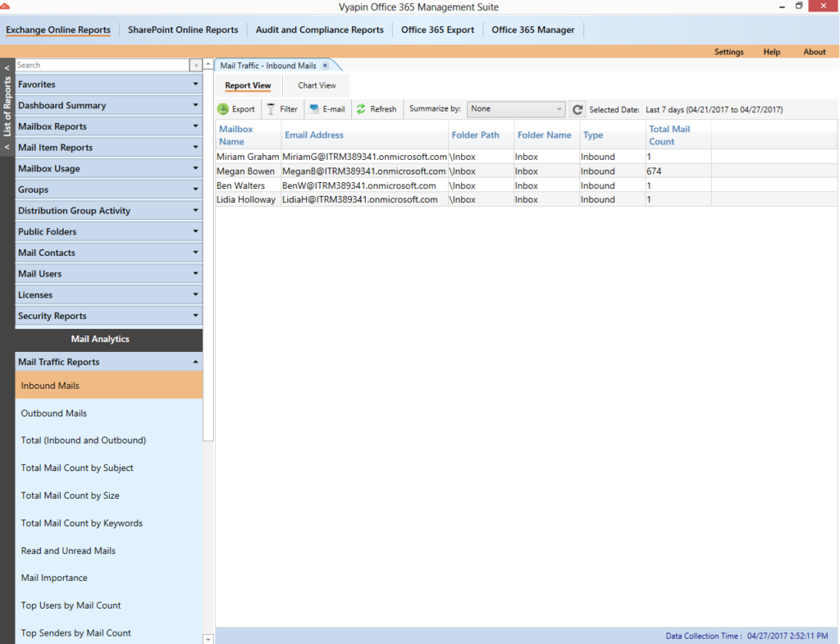Screen dimensions: 840x644
Task: Select Top Users by Mail Count
Action: [x=109, y=605]
